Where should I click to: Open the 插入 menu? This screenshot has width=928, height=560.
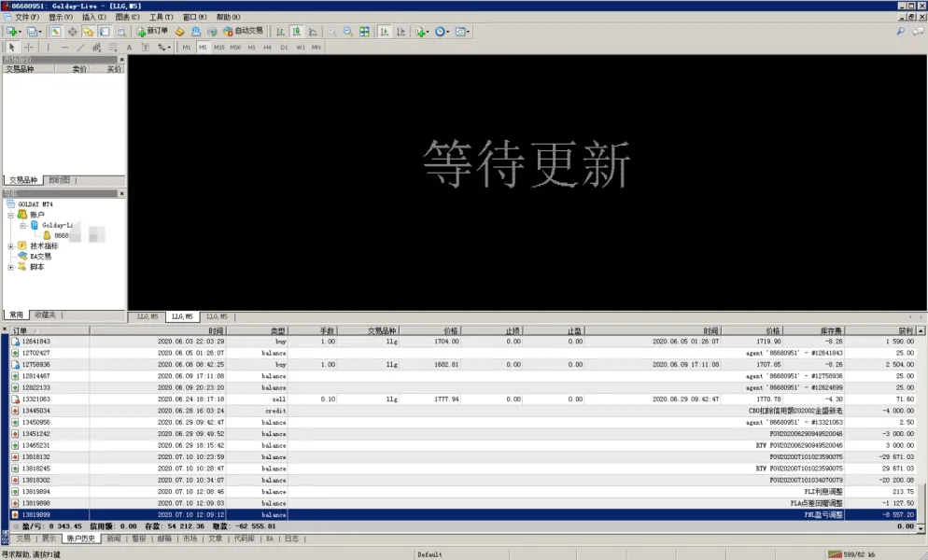coord(94,17)
